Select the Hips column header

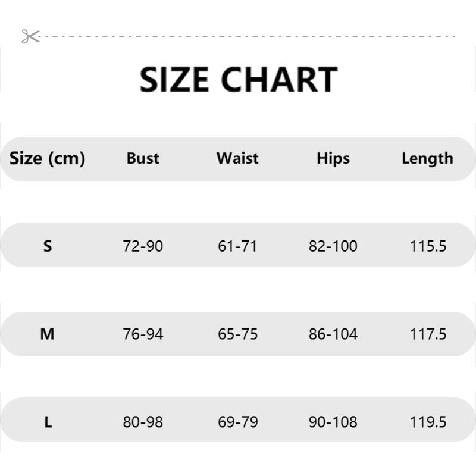333,158
